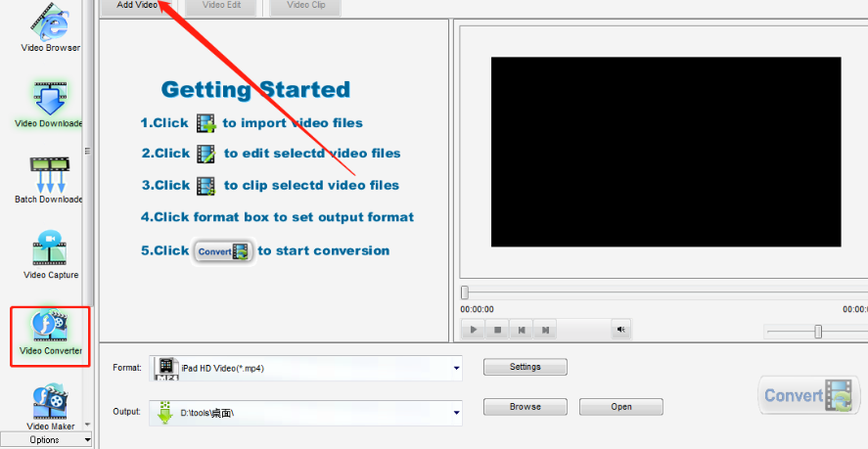
Task: Adjust the volume slider handle
Action: coord(818,332)
